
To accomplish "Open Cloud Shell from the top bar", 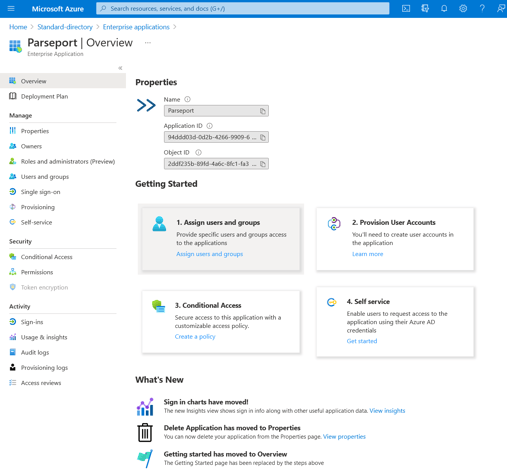I will point(406,8).
